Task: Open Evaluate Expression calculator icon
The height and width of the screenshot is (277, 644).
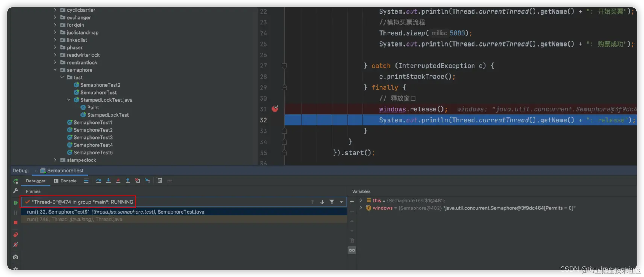Action: 160,181
